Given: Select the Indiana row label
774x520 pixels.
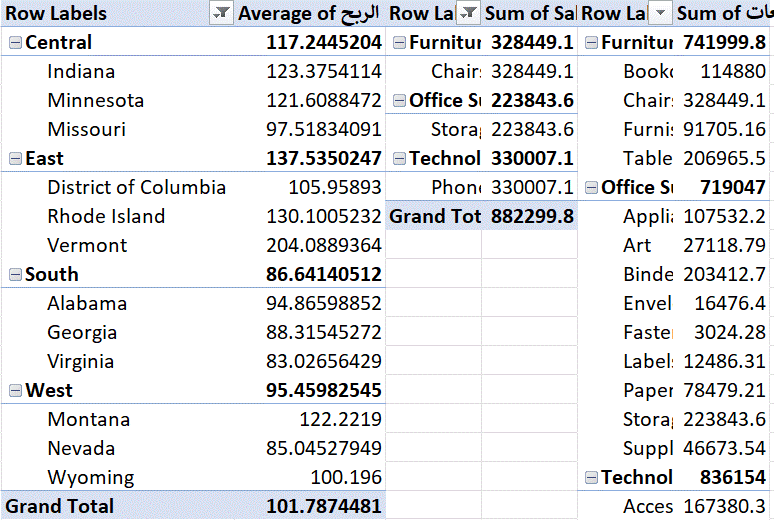Looking at the screenshot, I should (x=81, y=72).
